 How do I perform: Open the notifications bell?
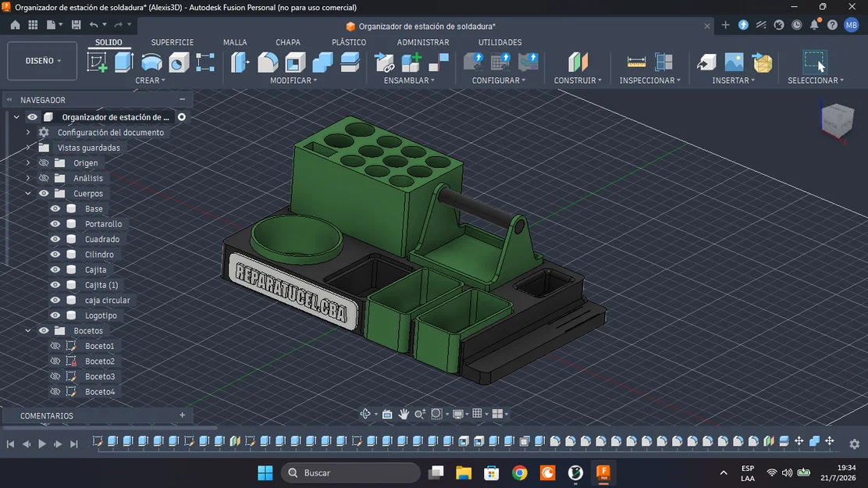click(x=814, y=24)
